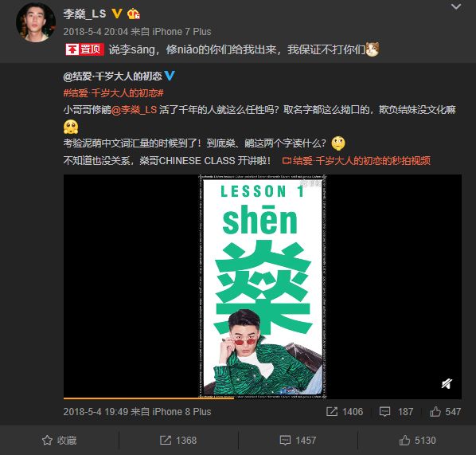This screenshot has width=476, height=455.
Task: Repost this post showing 1368 reposts
Action: 178,440
